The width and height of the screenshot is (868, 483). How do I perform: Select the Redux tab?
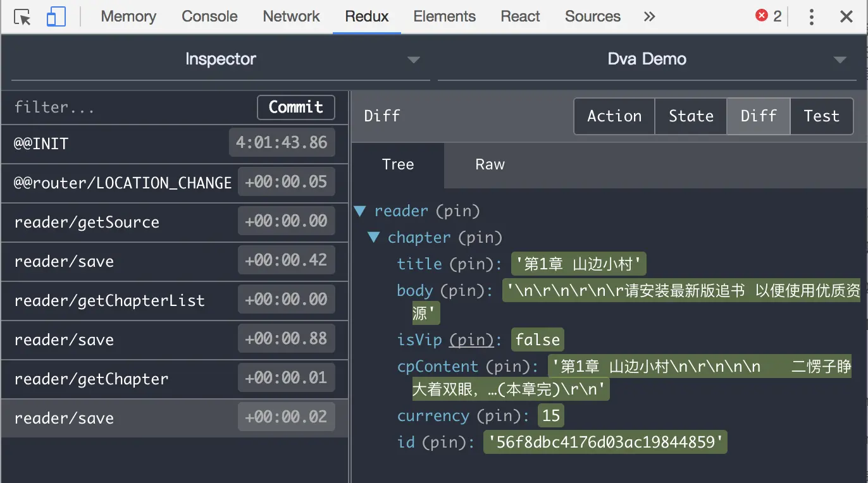367,16
